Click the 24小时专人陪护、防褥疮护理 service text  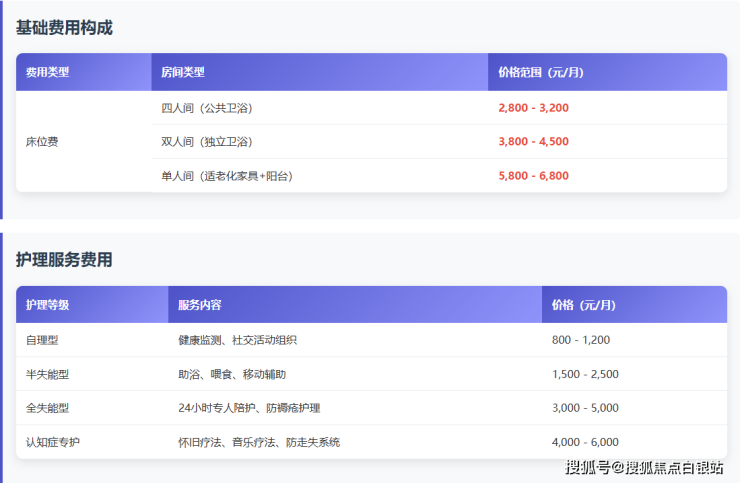(x=249, y=408)
